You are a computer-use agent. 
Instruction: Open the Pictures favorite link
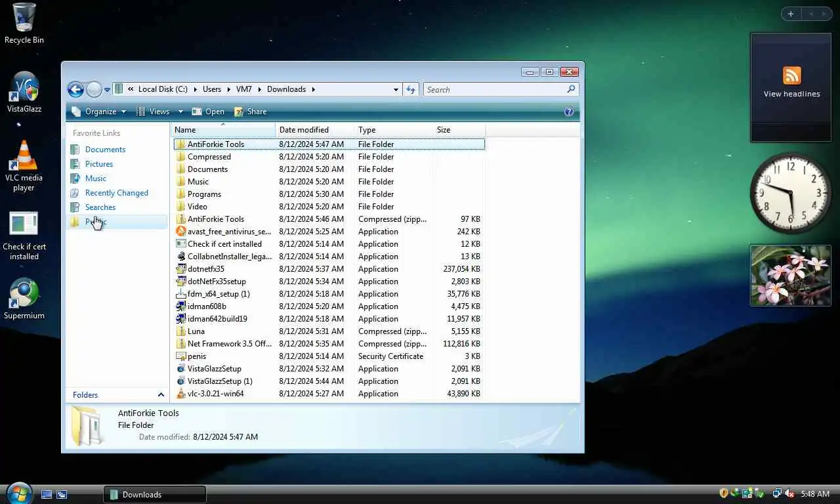tap(99, 164)
